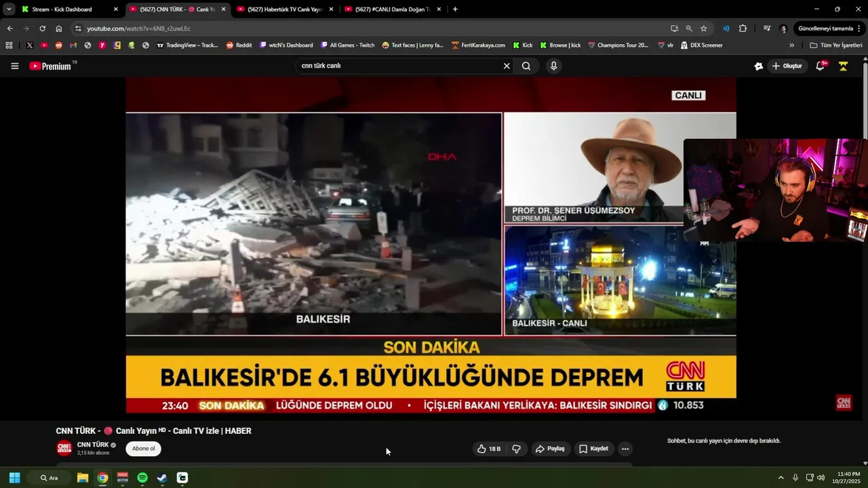Expand the tab search dropdown
Viewport: 868px width, 488px height.
pyautogui.click(x=9, y=9)
